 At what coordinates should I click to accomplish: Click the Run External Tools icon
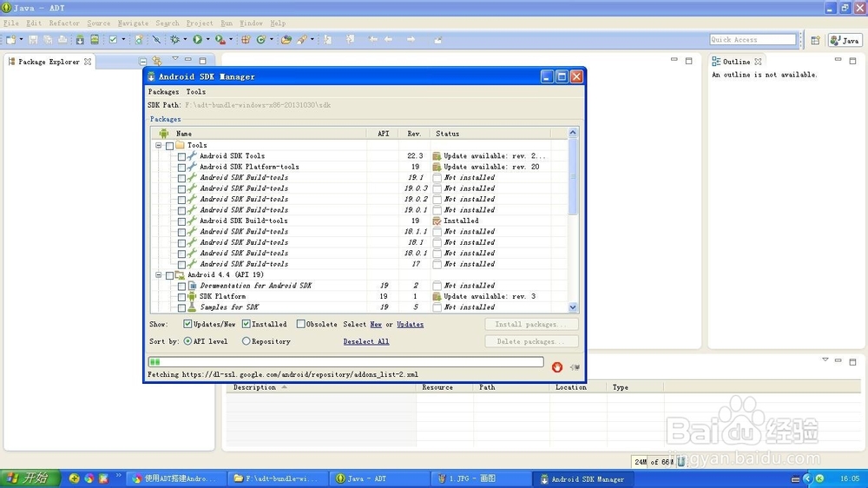pos(220,39)
